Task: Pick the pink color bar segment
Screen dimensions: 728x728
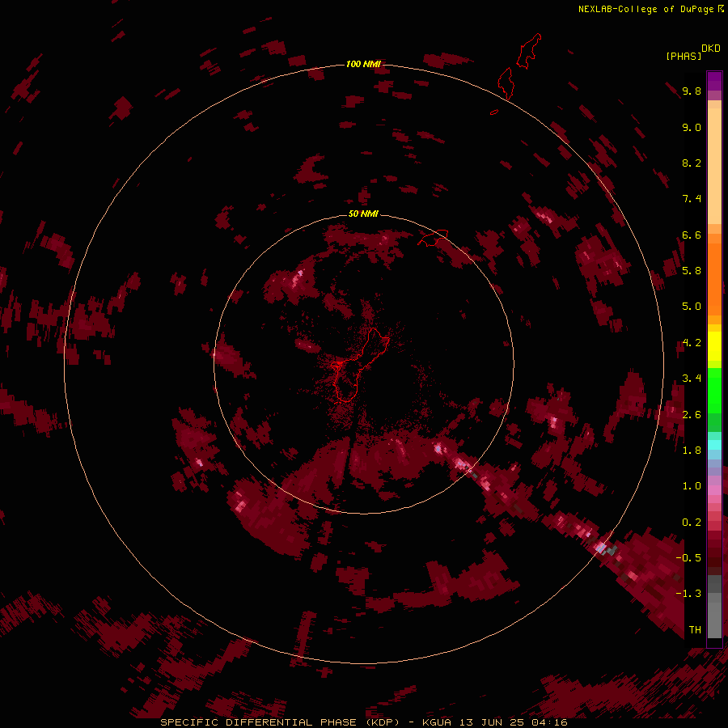Action: pos(714,490)
